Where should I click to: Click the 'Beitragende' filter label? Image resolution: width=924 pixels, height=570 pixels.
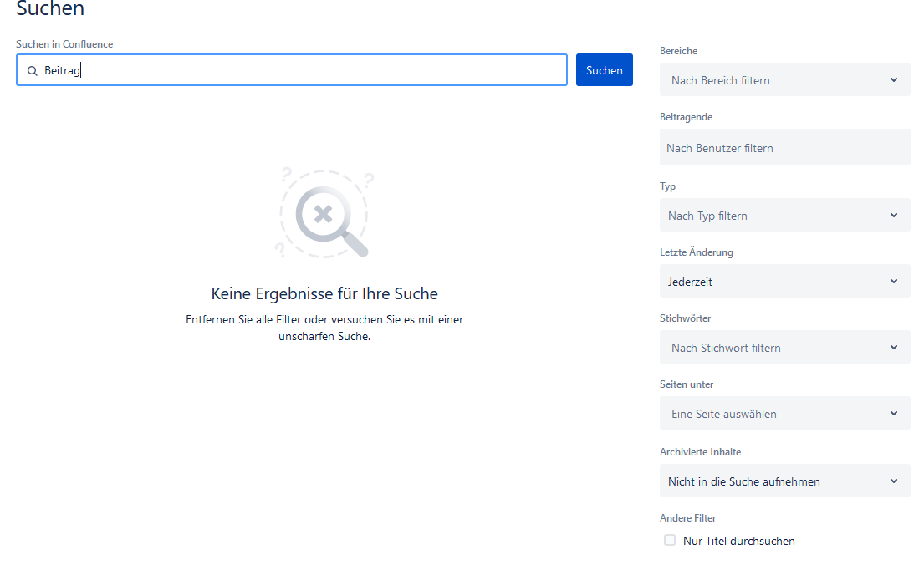point(686,117)
